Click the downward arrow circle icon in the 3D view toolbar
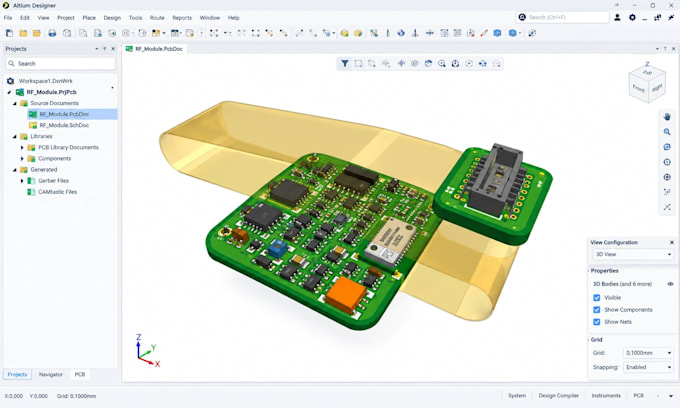This screenshot has height=408, width=680. point(455,63)
